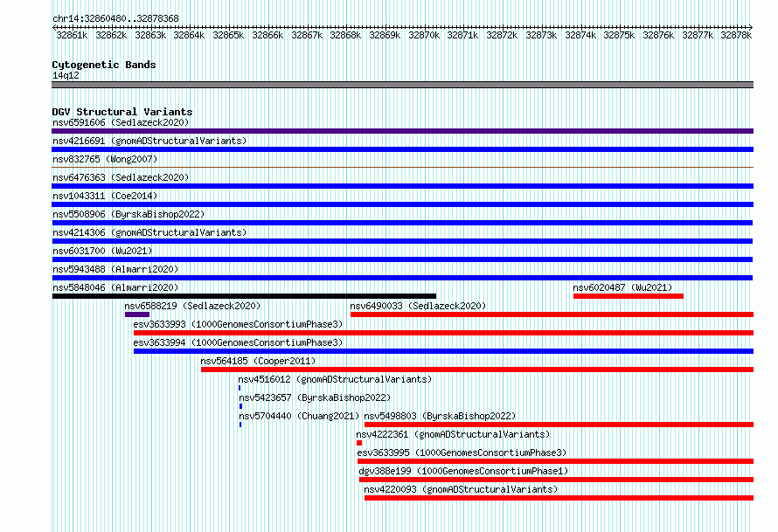Open variant nsv4214306 (gnomADStructuralVariants) label

point(149,232)
